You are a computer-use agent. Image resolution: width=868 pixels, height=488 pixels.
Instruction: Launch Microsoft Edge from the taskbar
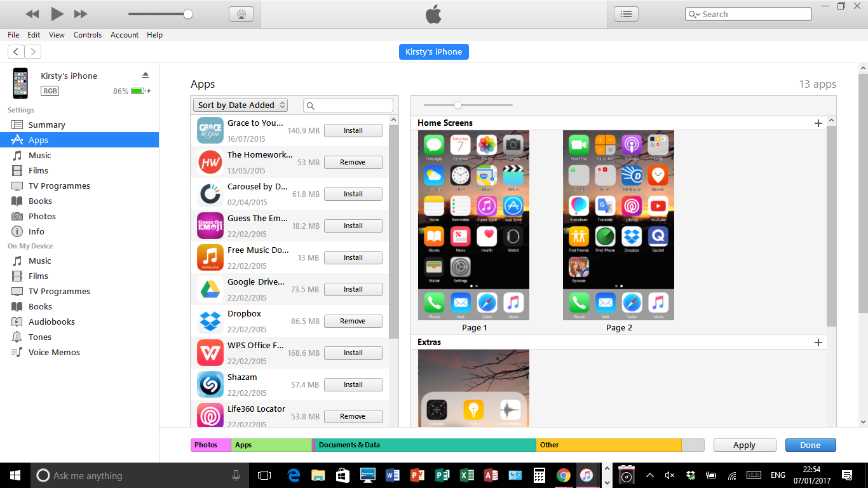(294, 475)
